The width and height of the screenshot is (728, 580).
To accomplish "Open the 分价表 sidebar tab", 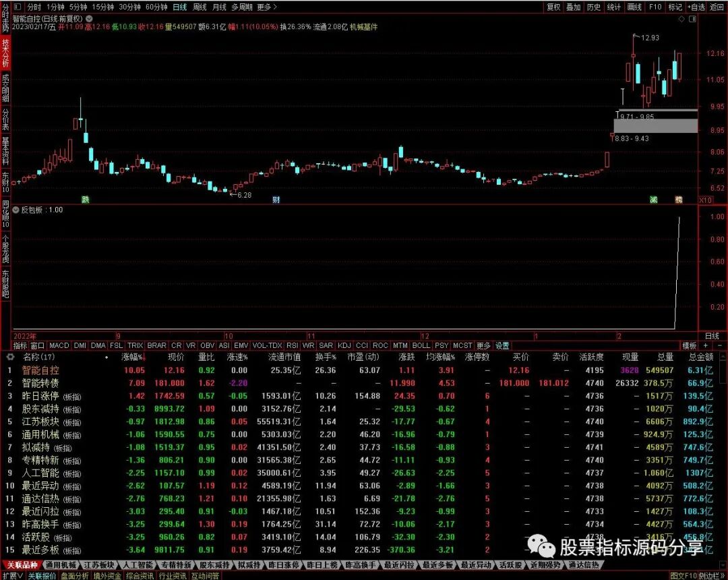I will click(5, 120).
